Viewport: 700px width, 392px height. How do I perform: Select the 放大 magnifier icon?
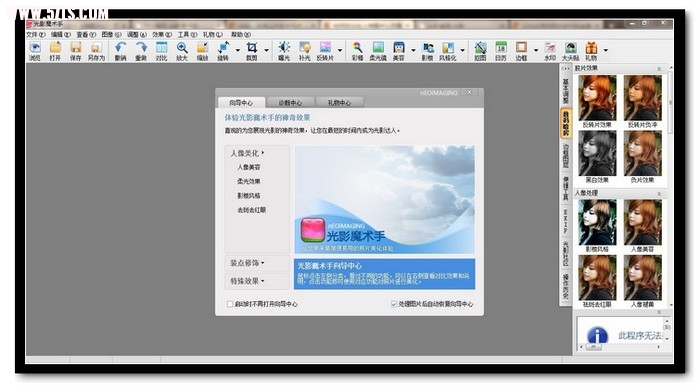(182, 47)
